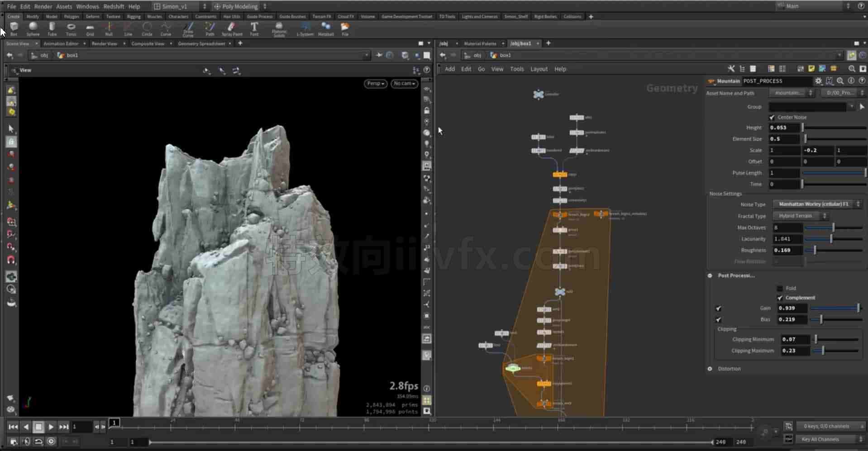This screenshot has height=451, width=868.
Task: Open the Render menu
Action: 43,6
